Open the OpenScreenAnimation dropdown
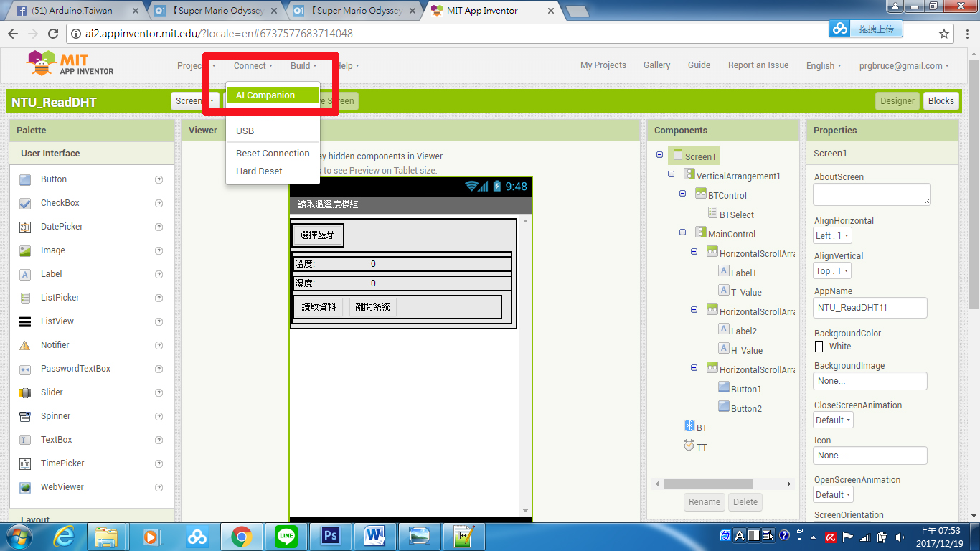This screenshot has height=551, width=980. 833,494
